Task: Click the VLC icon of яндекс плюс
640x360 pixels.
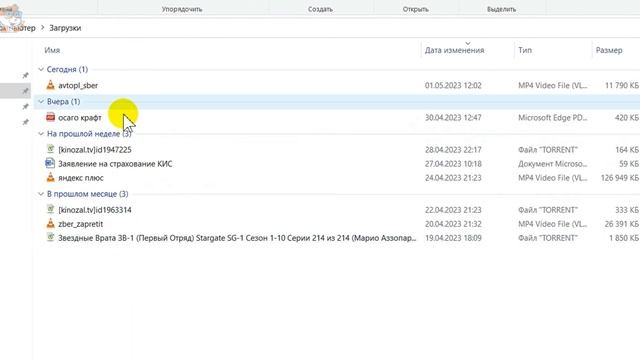Action: 50,177
